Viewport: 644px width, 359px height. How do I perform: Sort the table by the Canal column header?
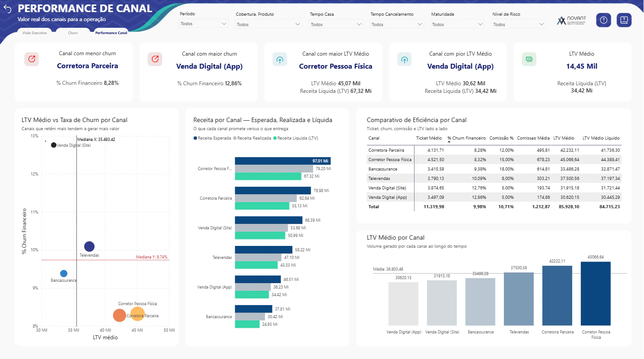tap(374, 138)
